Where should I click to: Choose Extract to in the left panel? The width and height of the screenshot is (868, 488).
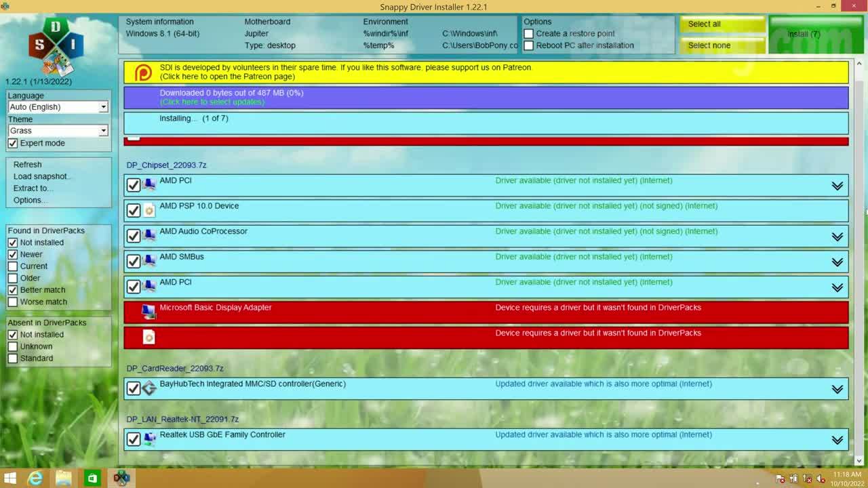pyautogui.click(x=33, y=188)
